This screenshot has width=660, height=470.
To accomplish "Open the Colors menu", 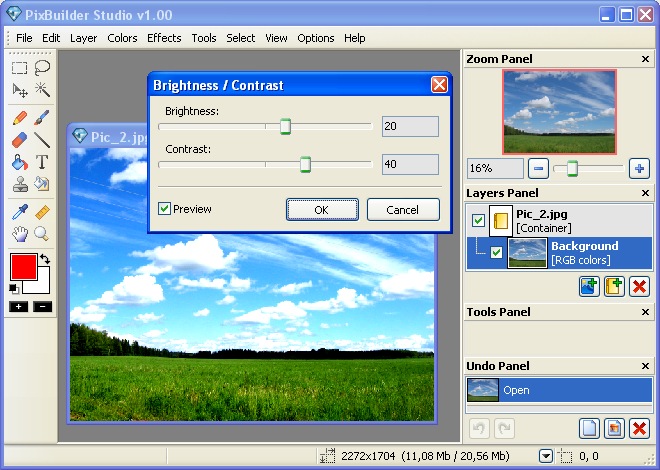I will [122, 38].
